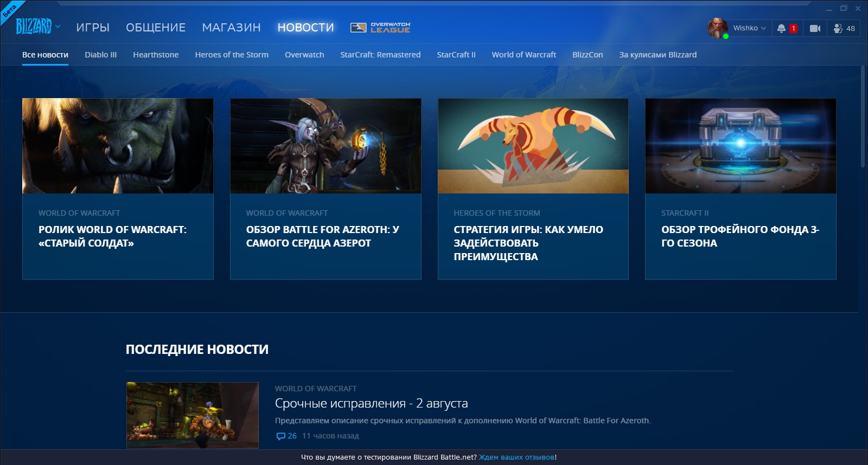Open BlizzCon news category
Viewport: 868px width, 465px height.
[588, 55]
